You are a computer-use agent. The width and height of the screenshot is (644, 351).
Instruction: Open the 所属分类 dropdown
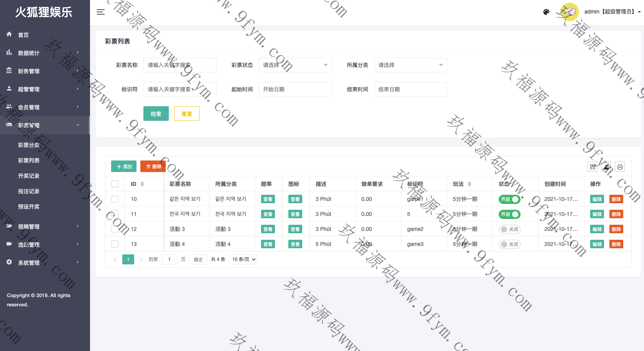tap(410, 65)
